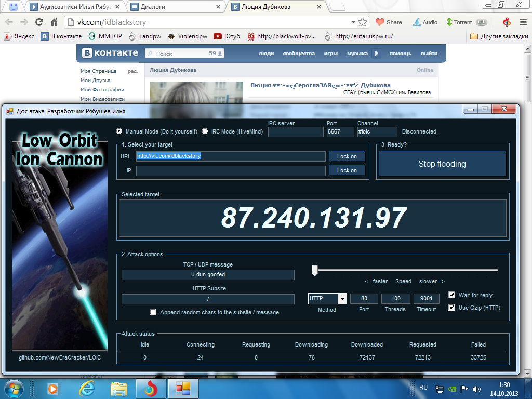Screen dimensions: 532x399
Task: Uncheck Use Gzip (HTTP) checkbox
Action: 451,308
